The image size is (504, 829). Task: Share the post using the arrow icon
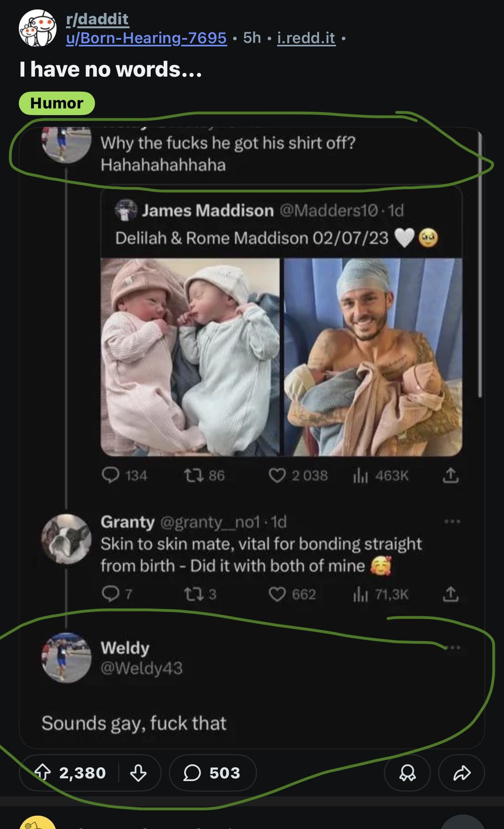click(461, 773)
